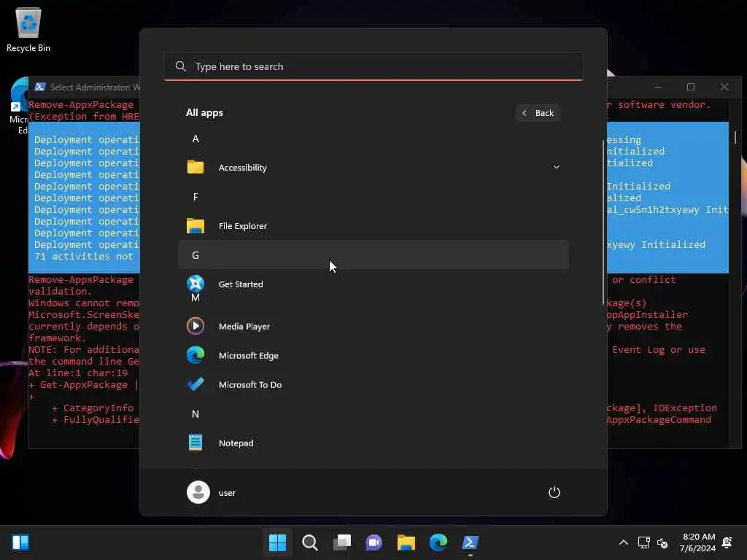Click the Back button in All apps

pyautogui.click(x=538, y=113)
